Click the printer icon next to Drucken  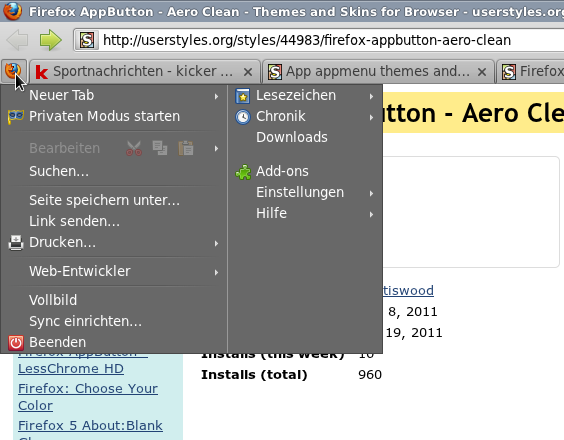point(16,242)
